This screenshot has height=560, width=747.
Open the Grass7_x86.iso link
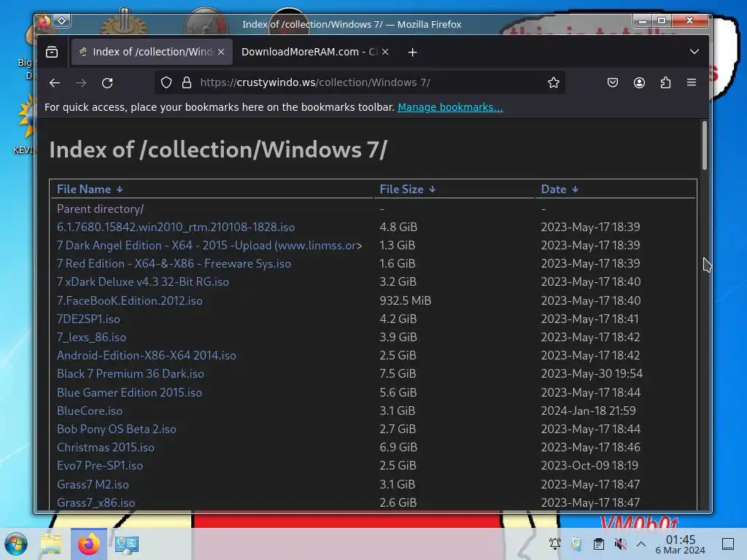pyautogui.click(x=96, y=503)
